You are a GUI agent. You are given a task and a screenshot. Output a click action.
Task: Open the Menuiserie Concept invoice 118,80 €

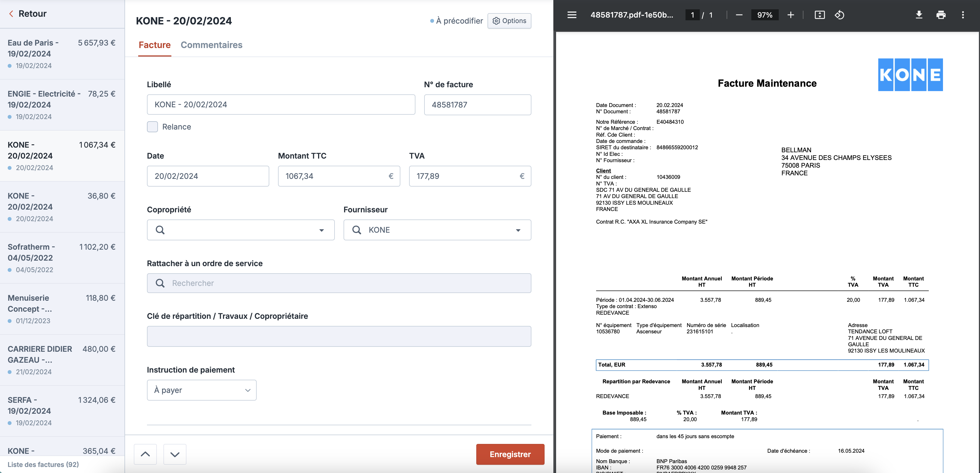coord(62,309)
